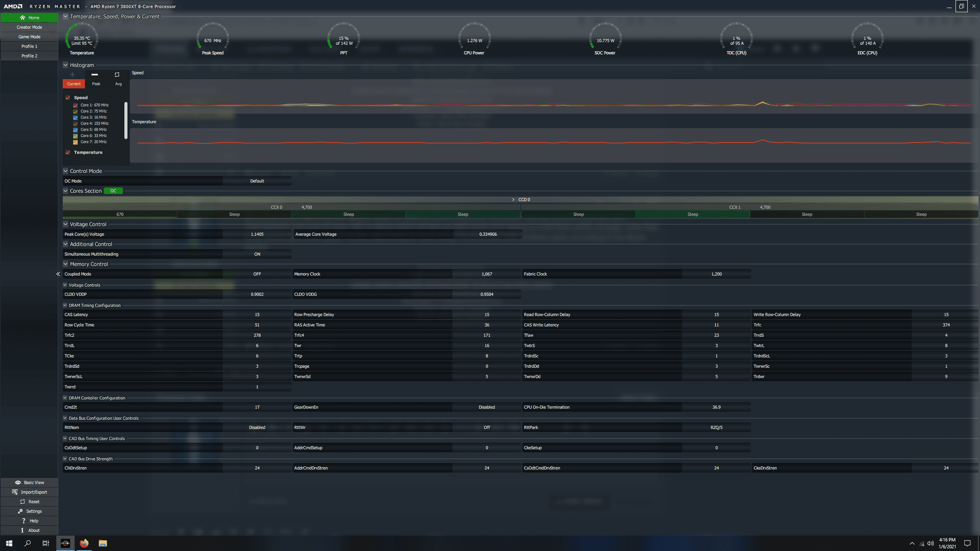The width and height of the screenshot is (980, 551).
Task: Click the Basic View label
Action: pyautogui.click(x=34, y=482)
